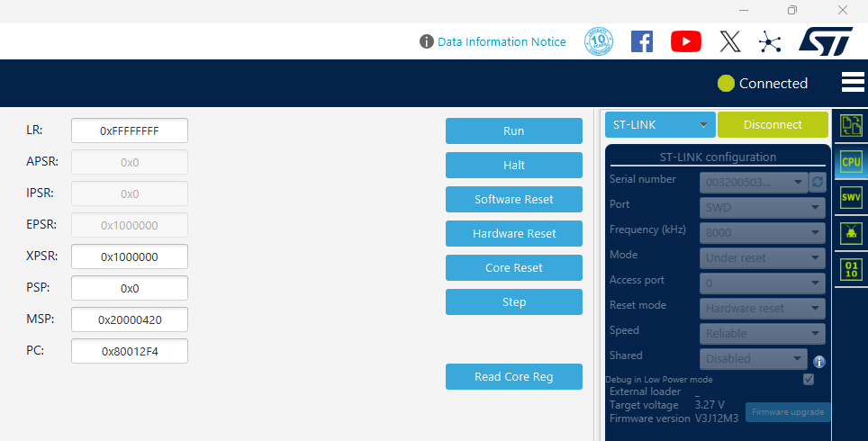Expand the Speed Reliable dropdown
The image size is (868, 441).
click(763, 333)
